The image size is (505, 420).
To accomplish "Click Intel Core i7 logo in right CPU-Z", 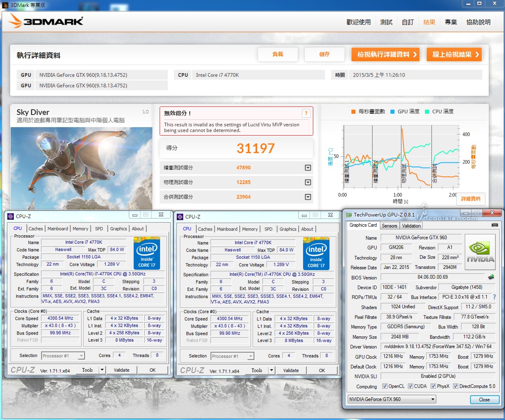I will (316, 253).
